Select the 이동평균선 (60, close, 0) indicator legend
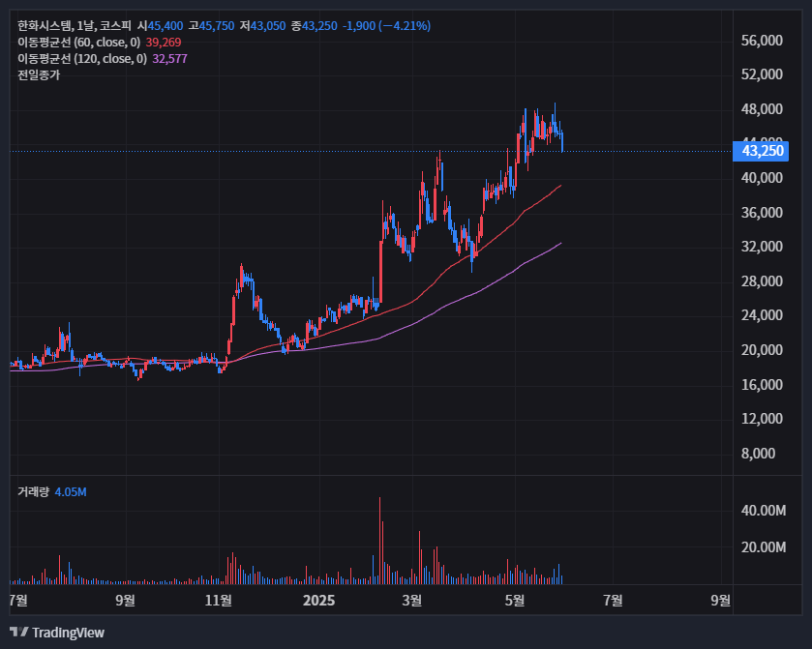 [x=78, y=43]
